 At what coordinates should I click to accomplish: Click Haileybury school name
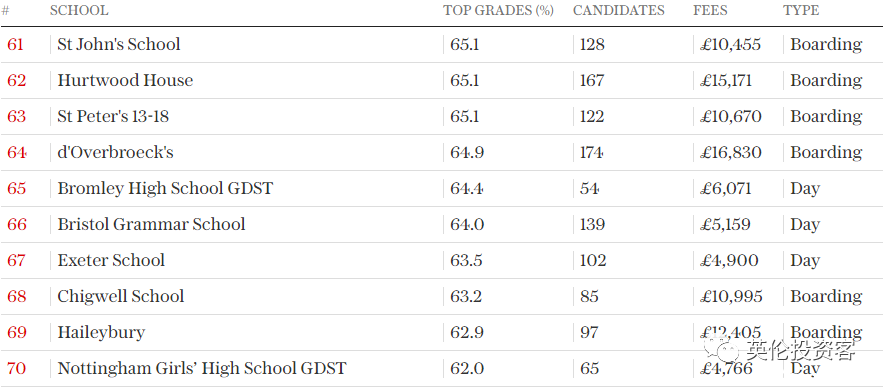[x=101, y=333]
